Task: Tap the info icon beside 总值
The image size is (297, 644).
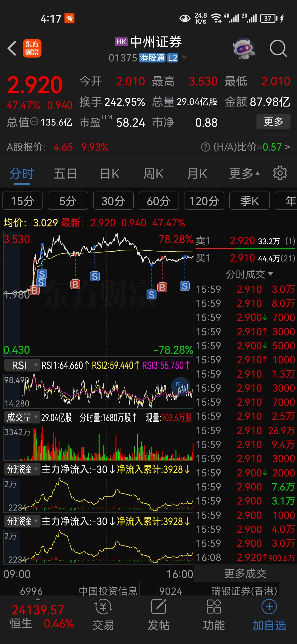Action: 34,122
